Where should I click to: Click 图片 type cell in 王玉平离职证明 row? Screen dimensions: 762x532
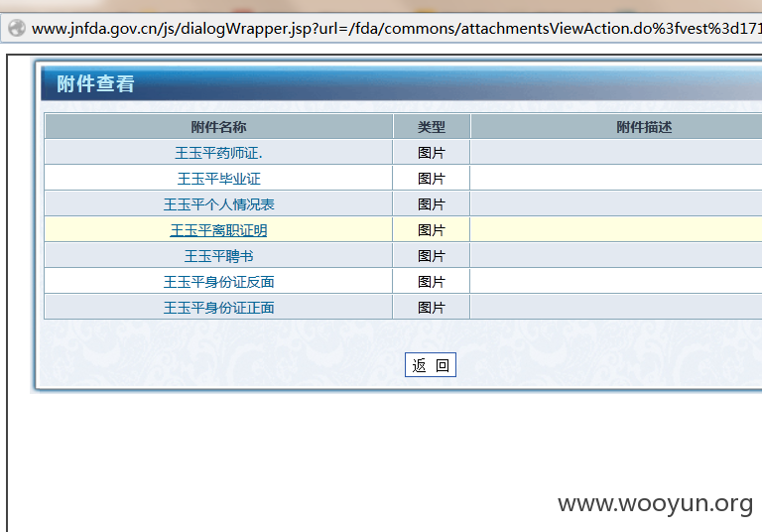point(432,230)
